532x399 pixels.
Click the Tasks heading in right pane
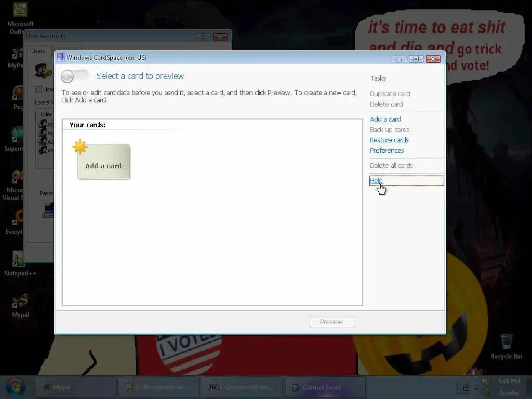(x=378, y=78)
